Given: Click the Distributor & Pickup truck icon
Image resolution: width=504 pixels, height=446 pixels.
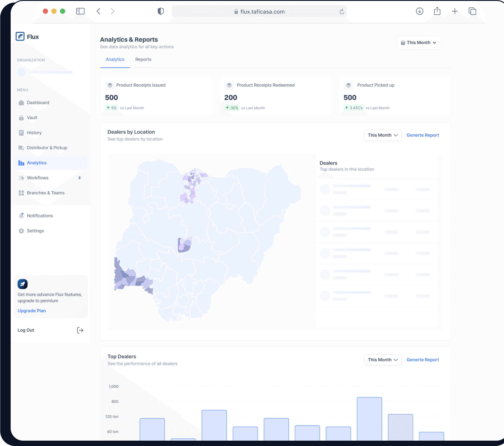Looking at the screenshot, I should 21,148.
